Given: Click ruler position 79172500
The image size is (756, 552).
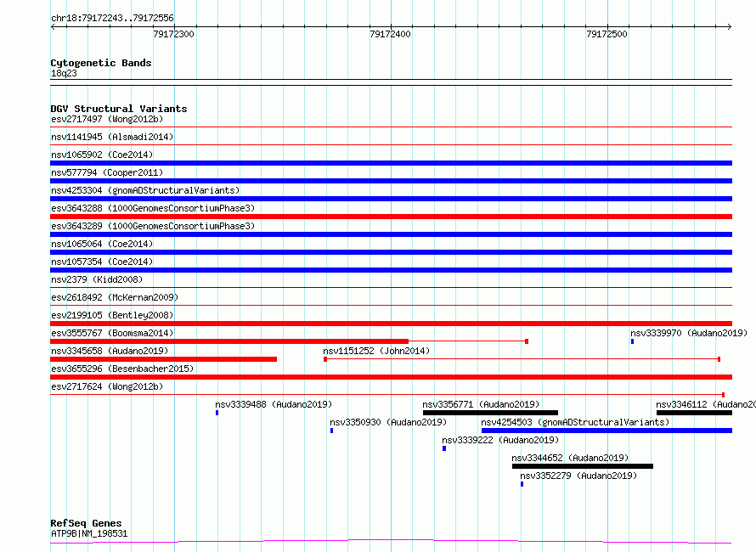Looking at the screenshot, I should pyautogui.click(x=606, y=34).
